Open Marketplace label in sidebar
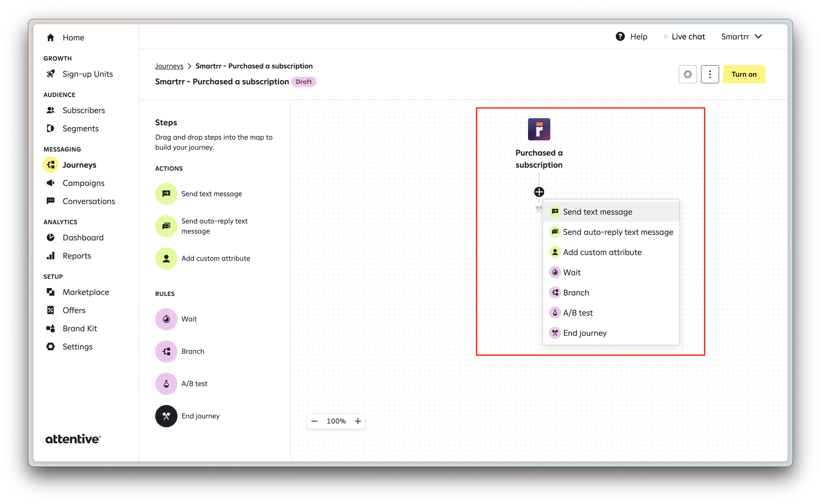 [86, 292]
